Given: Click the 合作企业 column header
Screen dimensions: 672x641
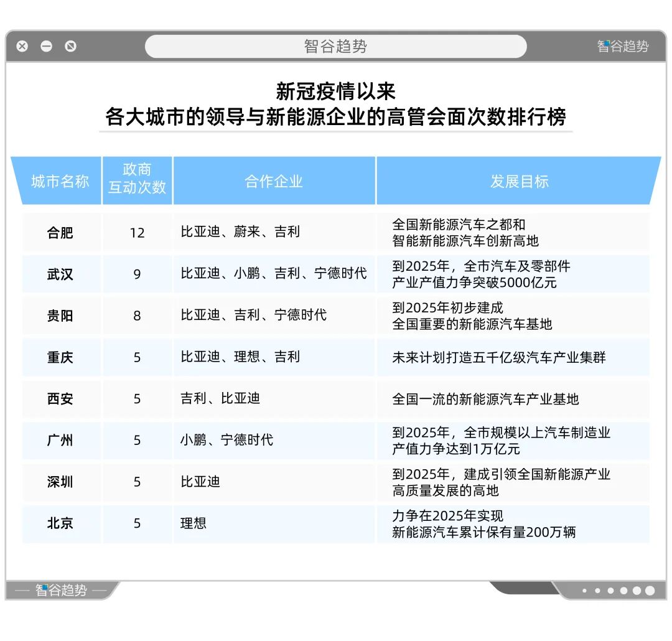Looking at the screenshot, I should point(274,181).
